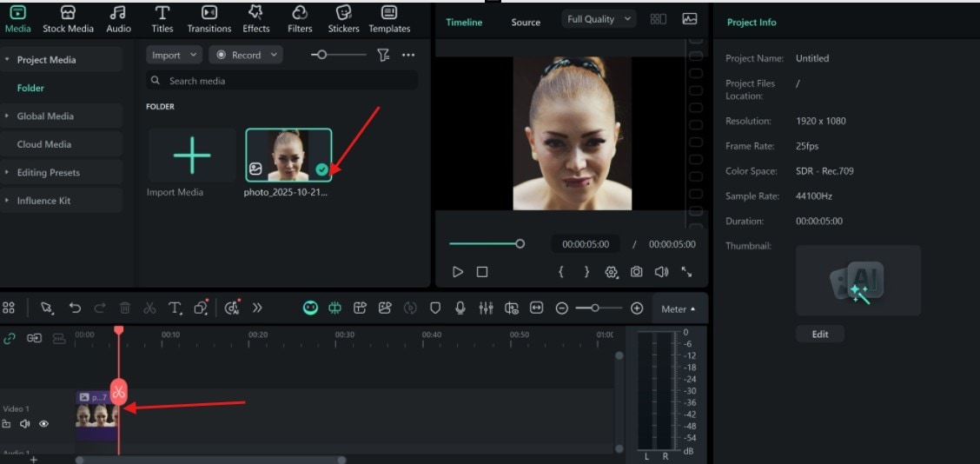
Task: Toggle the timeline link icon
Action: [10, 338]
